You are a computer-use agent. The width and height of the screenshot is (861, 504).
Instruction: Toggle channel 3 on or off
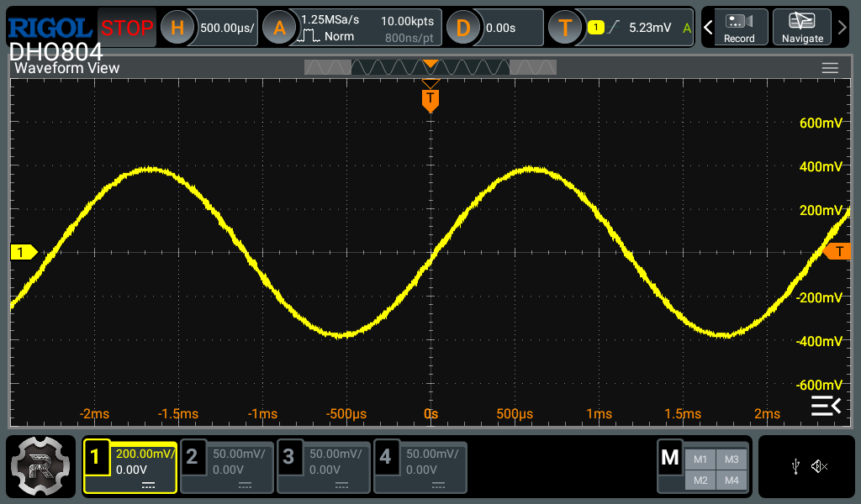pos(289,456)
